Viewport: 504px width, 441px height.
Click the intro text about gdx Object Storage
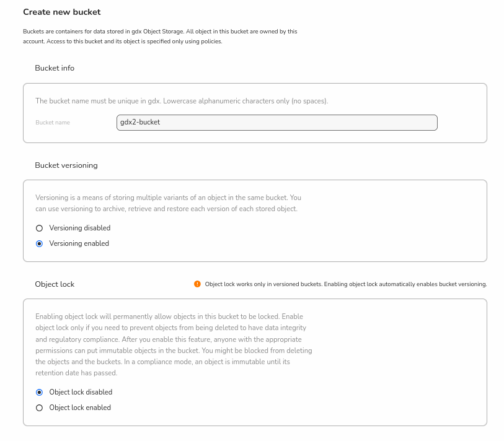pos(160,36)
